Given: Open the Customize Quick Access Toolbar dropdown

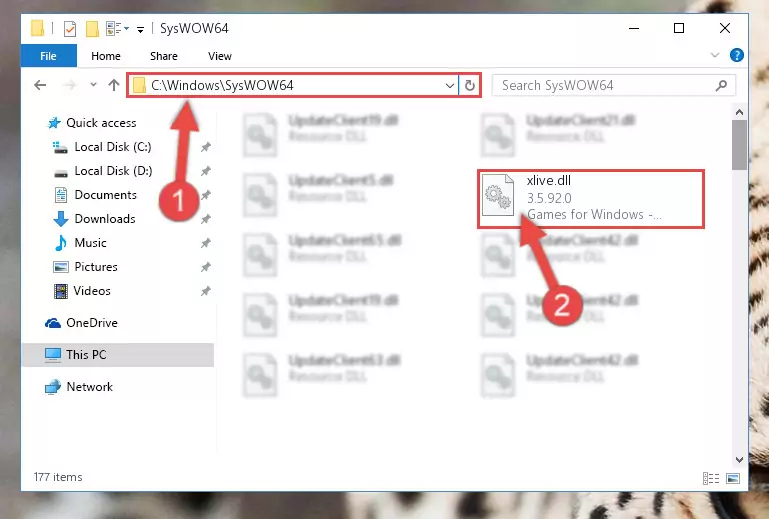Looking at the screenshot, I should pyautogui.click(x=140, y=29).
